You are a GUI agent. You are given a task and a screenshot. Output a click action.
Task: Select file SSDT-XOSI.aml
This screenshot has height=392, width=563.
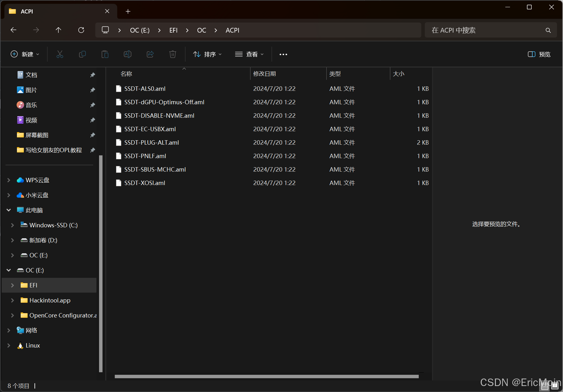(x=145, y=183)
